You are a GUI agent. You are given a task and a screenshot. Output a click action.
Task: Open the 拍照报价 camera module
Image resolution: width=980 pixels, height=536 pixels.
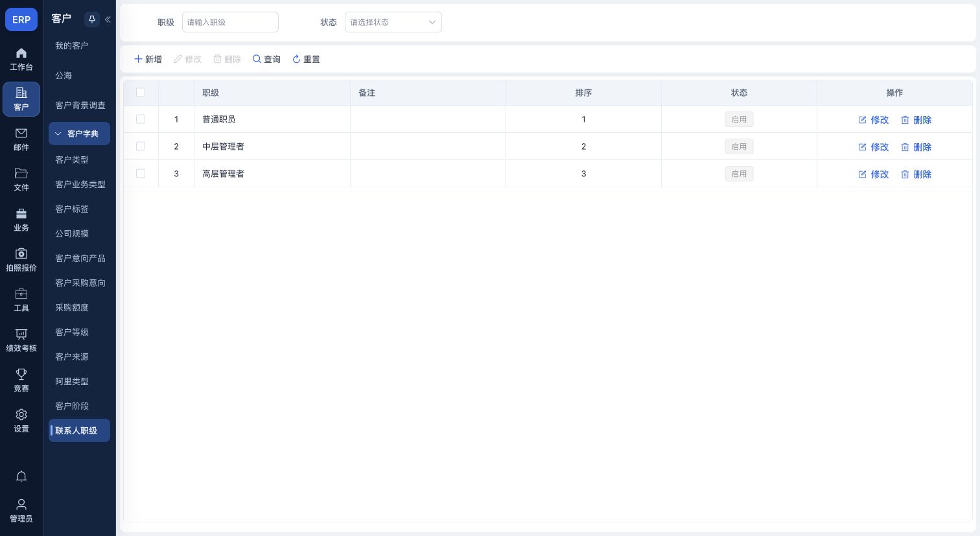21,260
